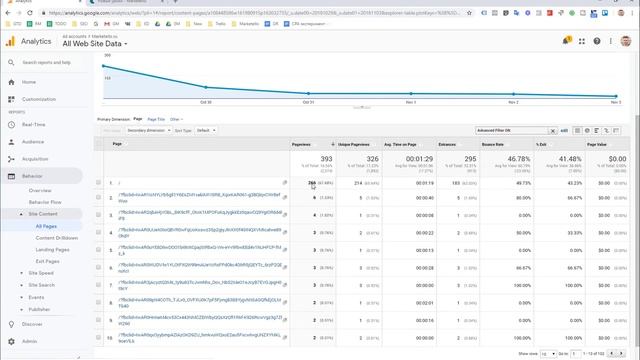
Task: Tick the checkbox for table row 10
Action: point(98,338)
